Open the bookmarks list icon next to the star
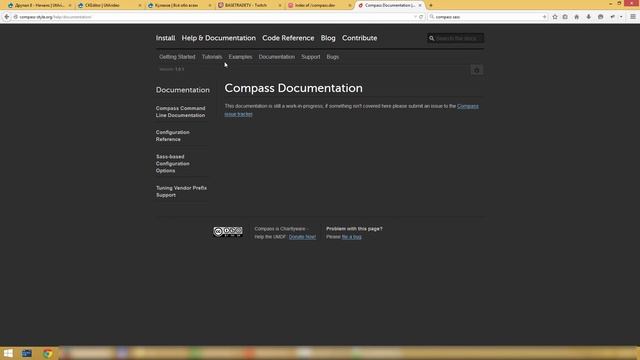 (565, 17)
